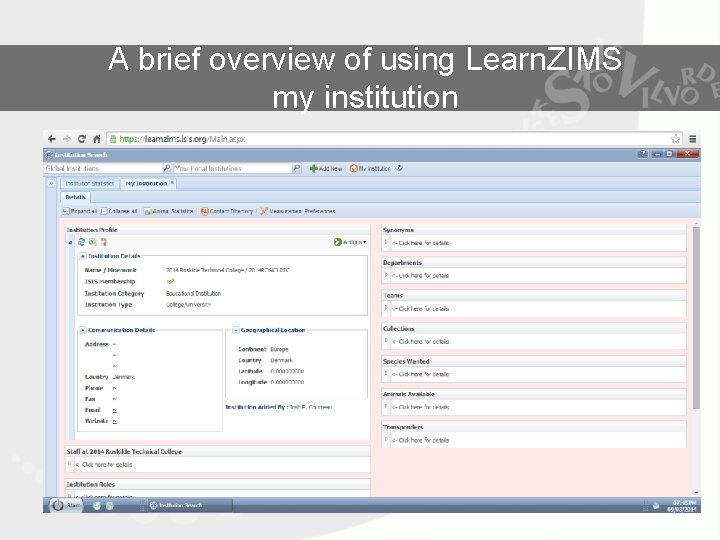Click the help icon in Institution Search title bar
Image resolution: width=720 pixels, height=540 pixels.
point(643,154)
